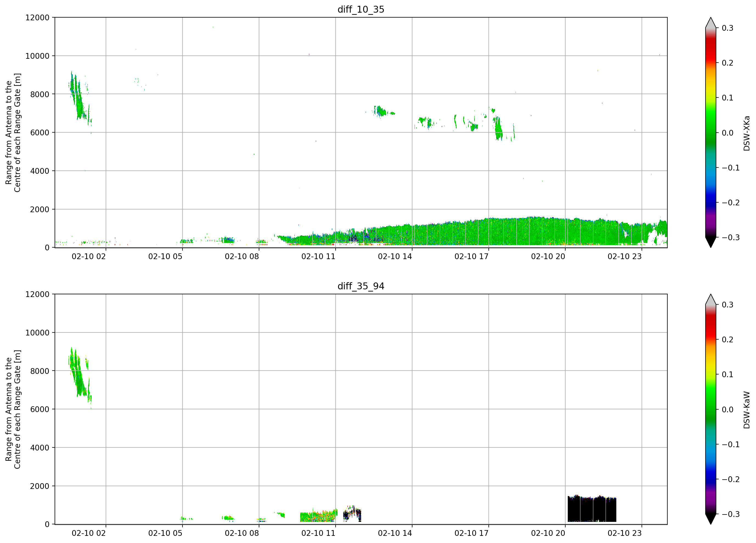
Task: Click x-tick label '02-10 23' in diff_35_94 plot
Action: [x=625, y=533]
